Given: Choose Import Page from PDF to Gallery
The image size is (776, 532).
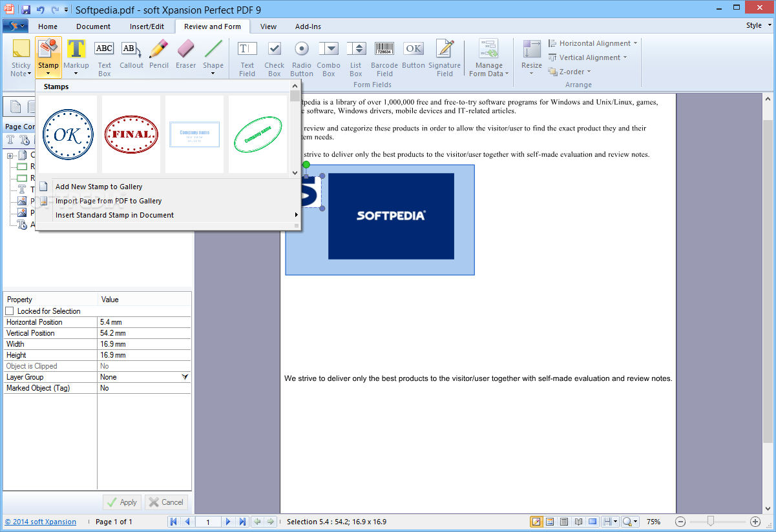Looking at the screenshot, I should pos(168,201).
